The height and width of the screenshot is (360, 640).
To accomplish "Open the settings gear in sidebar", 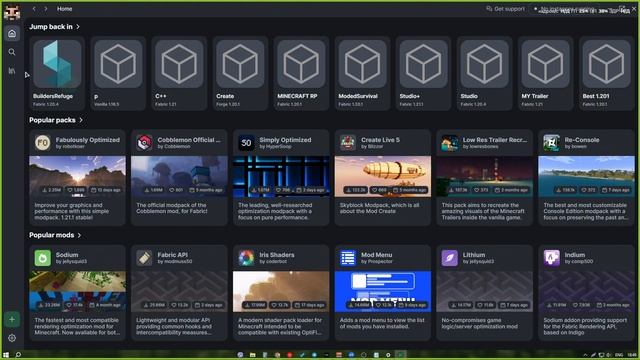I will (12, 338).
